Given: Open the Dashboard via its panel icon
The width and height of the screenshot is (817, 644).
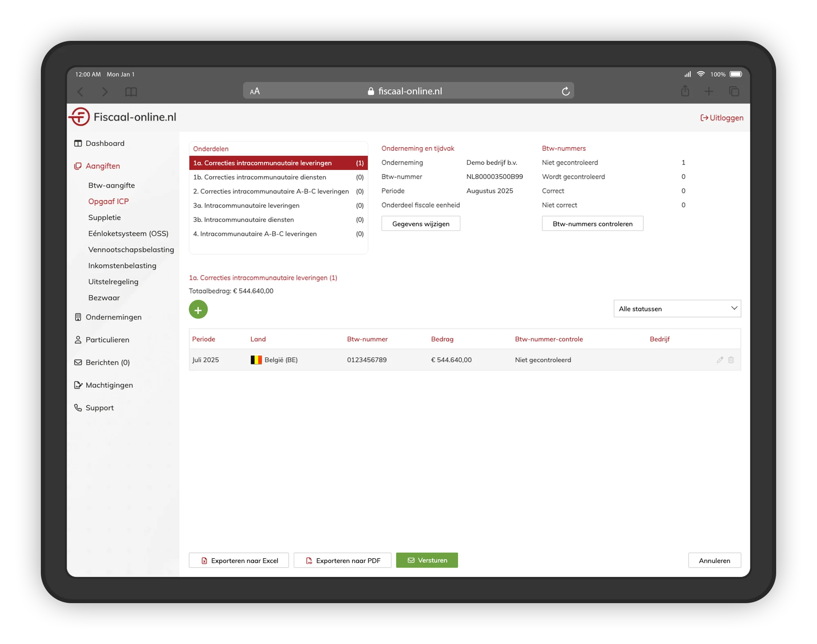Looking at the screenshot, I should 78,143.
